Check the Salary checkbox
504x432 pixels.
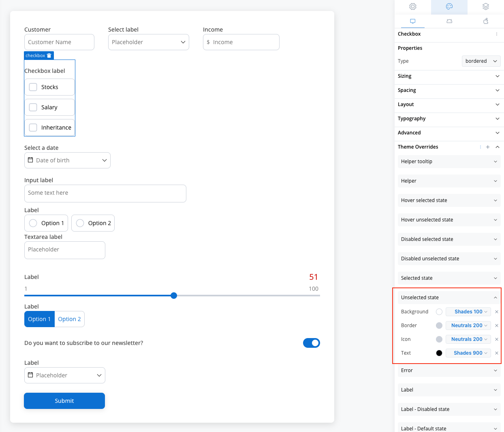point(33,107)
